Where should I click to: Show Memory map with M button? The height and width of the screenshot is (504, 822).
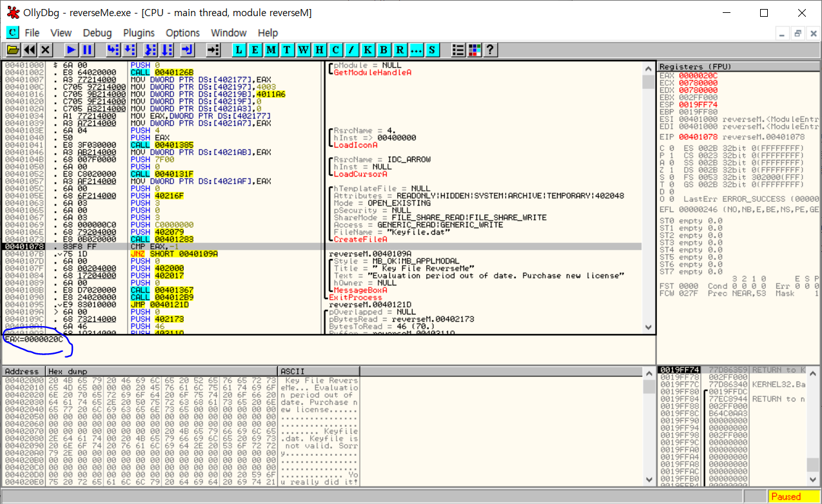click(271, 50)
